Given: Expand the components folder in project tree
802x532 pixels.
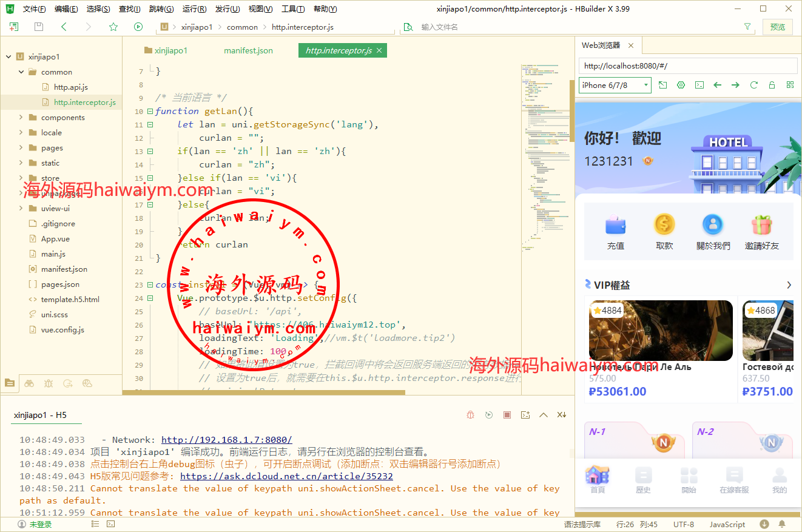Looking at the screenshot, I should (21, 118).
